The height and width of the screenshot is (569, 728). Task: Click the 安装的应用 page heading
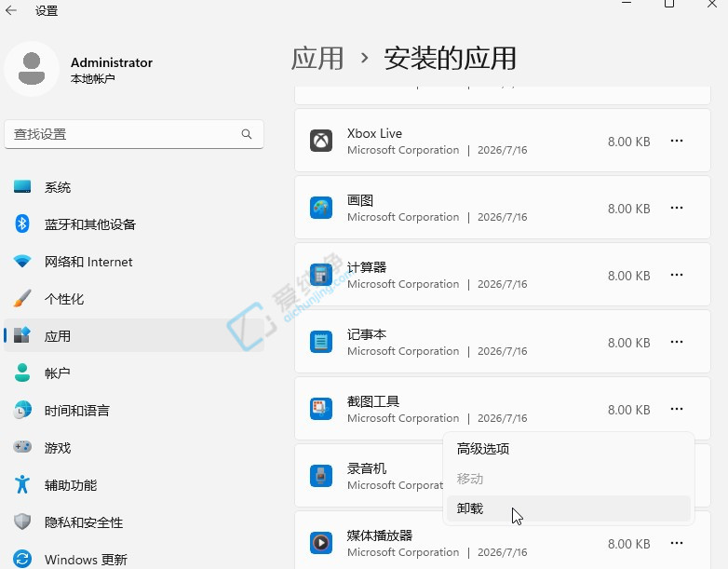tap(450, 58)
